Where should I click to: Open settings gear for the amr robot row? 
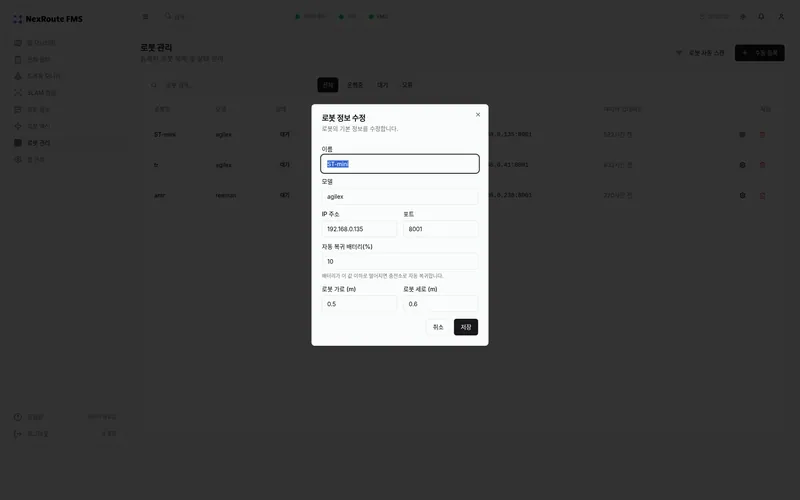coord(742,195)
